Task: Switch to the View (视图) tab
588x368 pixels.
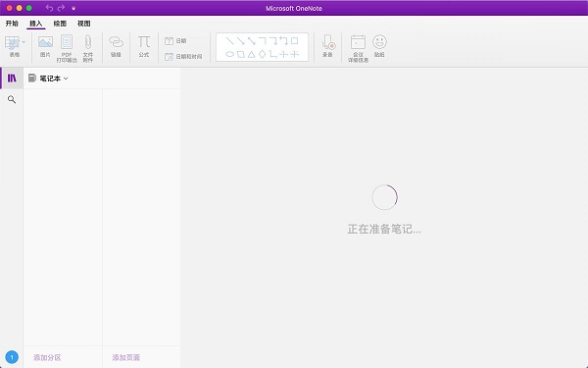Action: (84, 24)
